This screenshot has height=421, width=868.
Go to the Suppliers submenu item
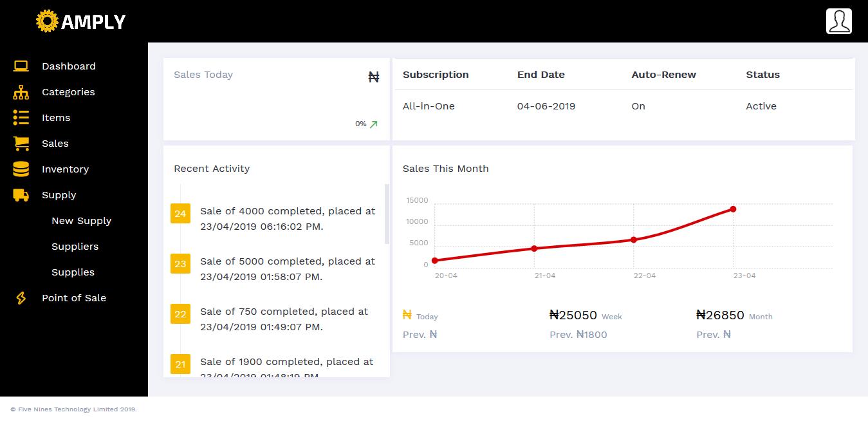pos(75,247)
